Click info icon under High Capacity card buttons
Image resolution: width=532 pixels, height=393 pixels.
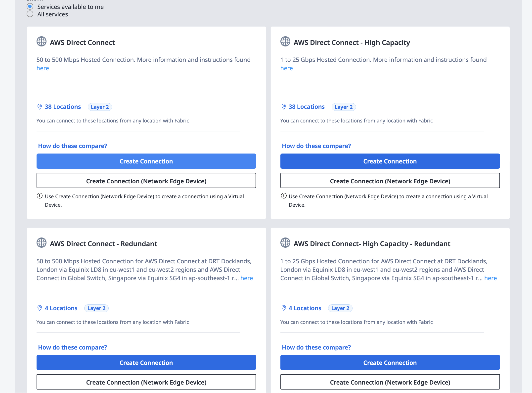pos(284,196)
